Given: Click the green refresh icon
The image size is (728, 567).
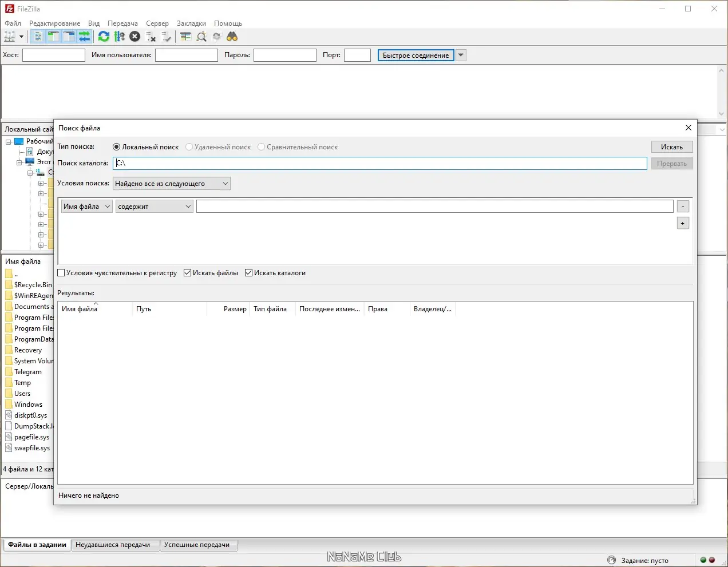Looking at the screenshot, I should point(104,37).
